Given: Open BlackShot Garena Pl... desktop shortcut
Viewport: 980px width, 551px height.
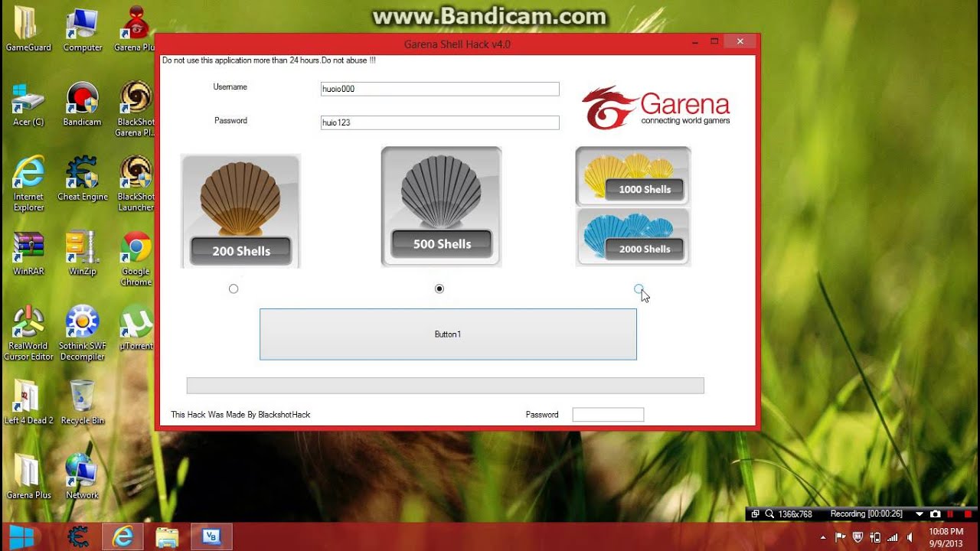Looking at the screenshot, I should pyautogui.click(x=136, y=109).
